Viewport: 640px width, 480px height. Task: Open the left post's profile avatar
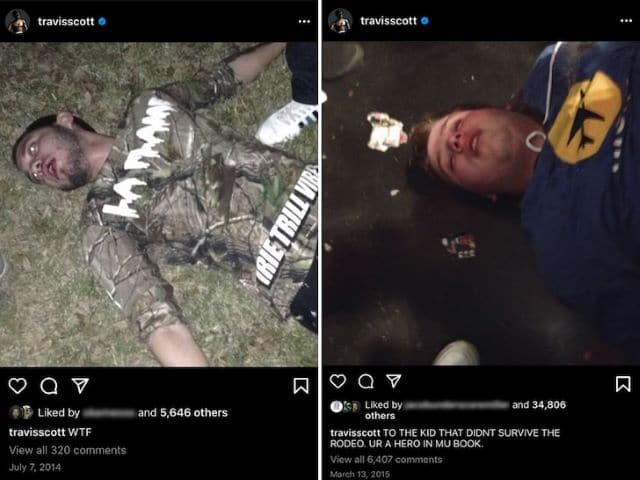pos(18,21)
